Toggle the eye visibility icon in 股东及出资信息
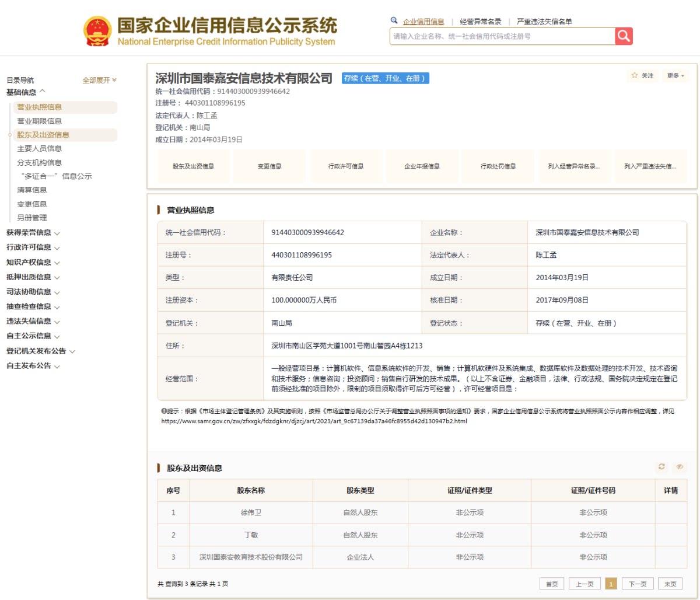The width and height of the screenshot is (700, 600). 680,467
